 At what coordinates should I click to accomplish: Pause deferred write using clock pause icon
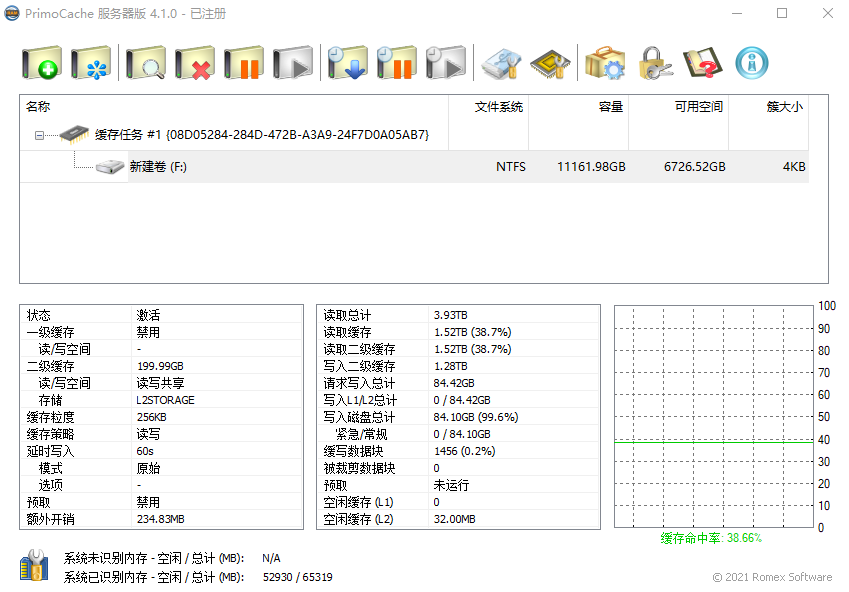(397, 64)
